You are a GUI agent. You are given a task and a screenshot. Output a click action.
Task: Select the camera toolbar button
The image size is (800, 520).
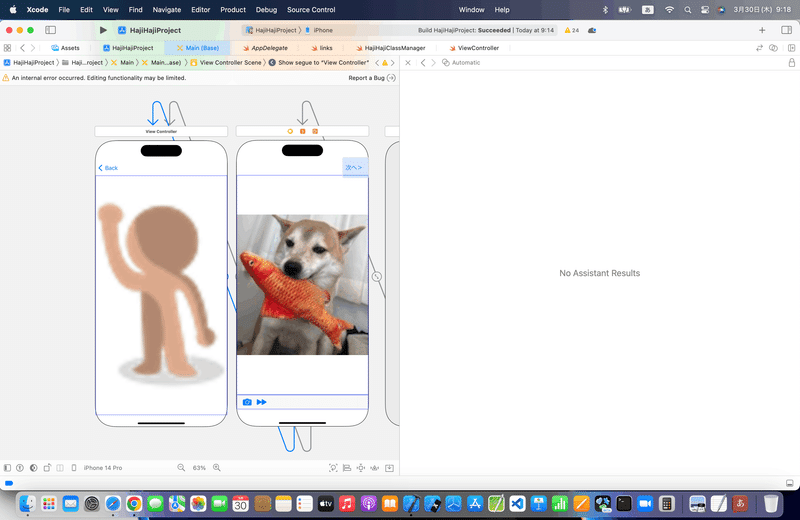[x=247, y=402]
